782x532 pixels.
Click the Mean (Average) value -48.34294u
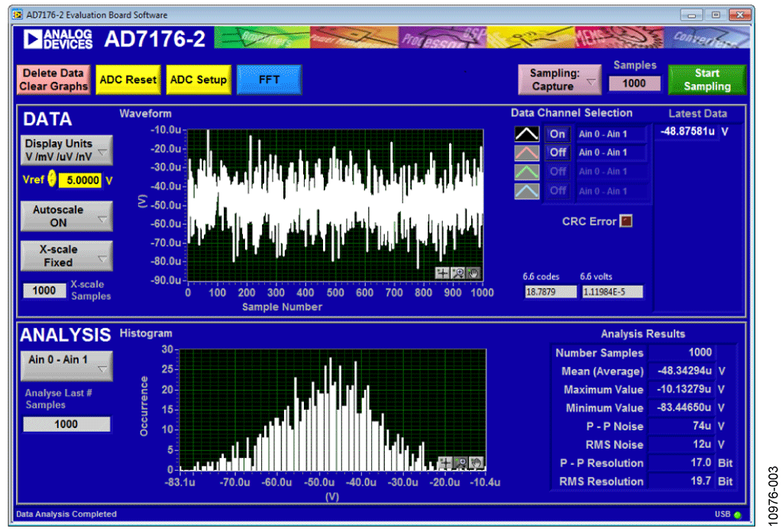[683, 371]
